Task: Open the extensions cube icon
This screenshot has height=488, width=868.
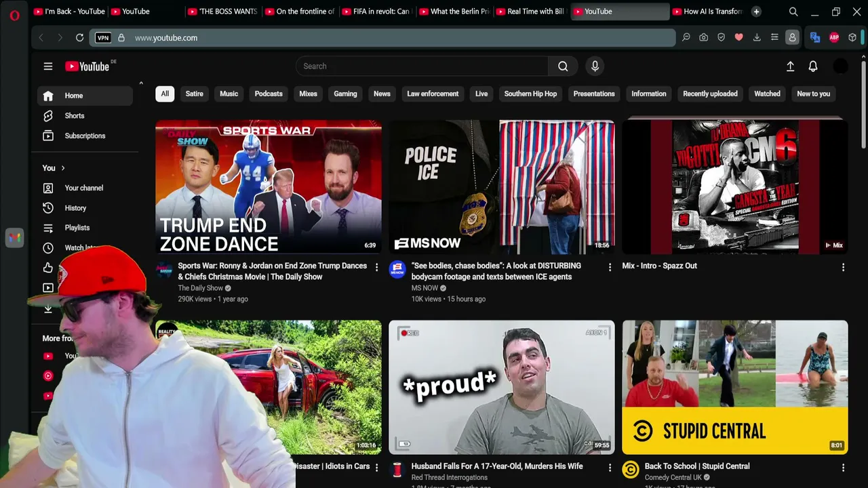Action: [x=852, y=38]
